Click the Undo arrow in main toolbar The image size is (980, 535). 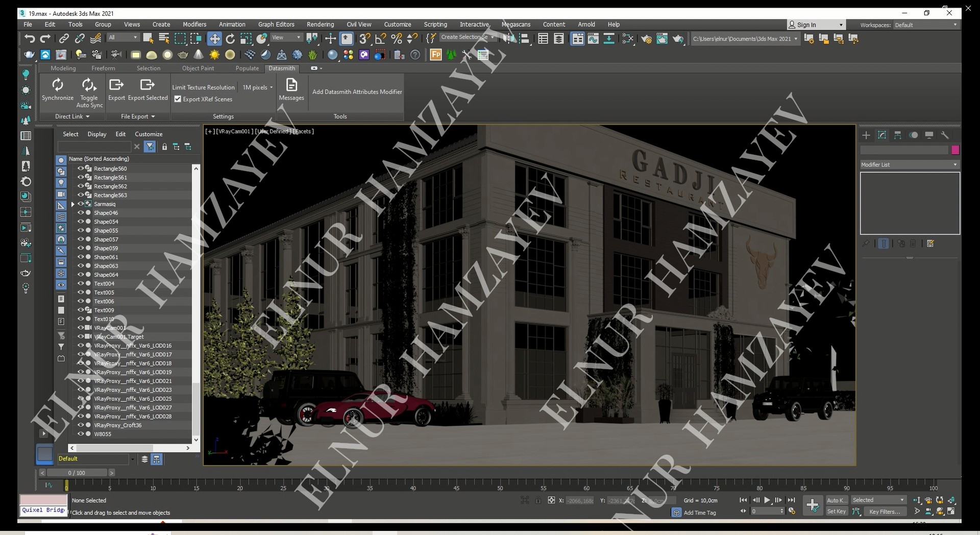click(30, 38)
